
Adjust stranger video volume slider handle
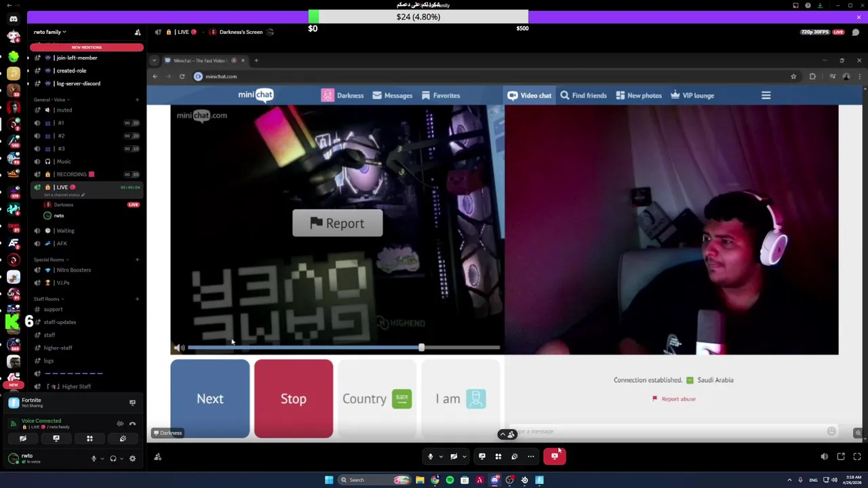[x=421, y=348]
